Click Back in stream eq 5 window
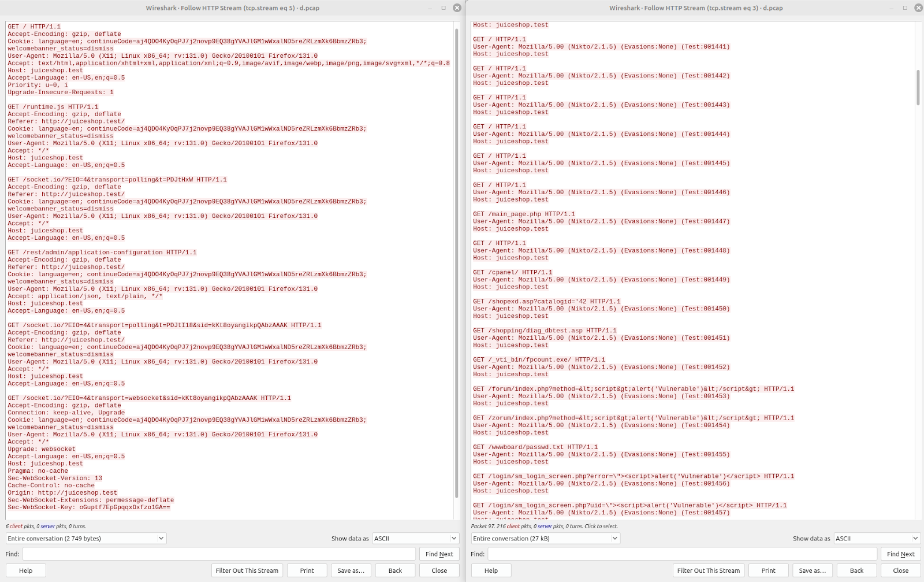The width and height of the screenshot is (924, 582). pyautogui.click(x=395, y=570)
